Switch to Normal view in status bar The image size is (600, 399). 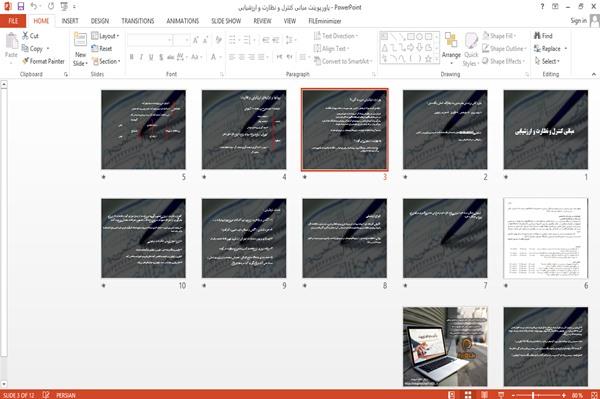point(452,395)
